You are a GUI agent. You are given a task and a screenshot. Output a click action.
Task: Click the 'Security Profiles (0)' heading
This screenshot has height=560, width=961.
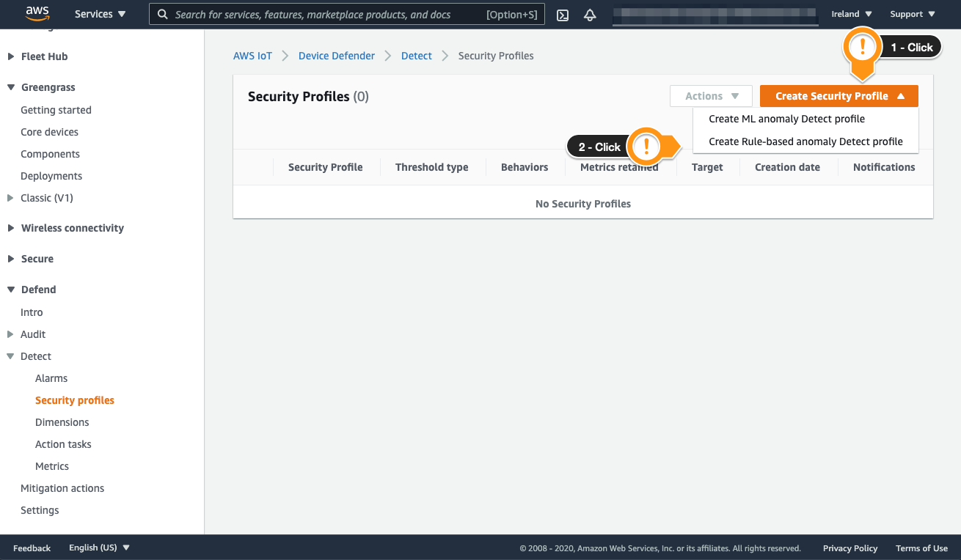click(308, 97)
